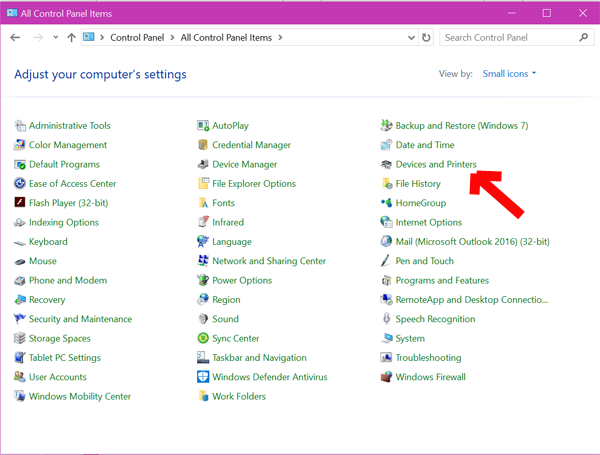
Task: Expand chevron after Control Panel breadcrumb
Action: [172, 38]
